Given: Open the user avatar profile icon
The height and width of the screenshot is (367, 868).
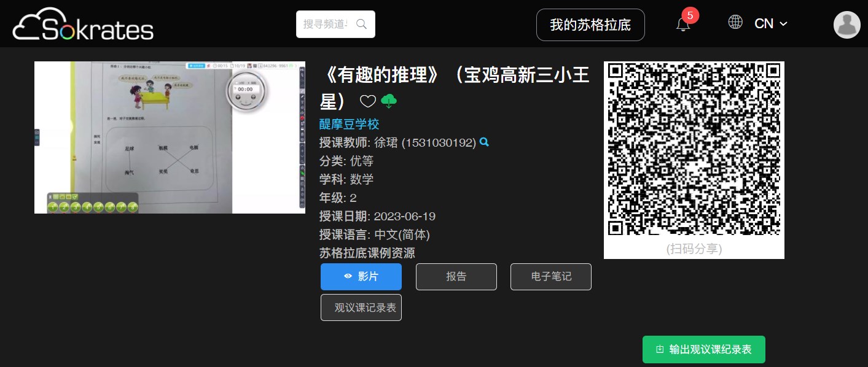Looking at the screenshot, I should [846, 25].
